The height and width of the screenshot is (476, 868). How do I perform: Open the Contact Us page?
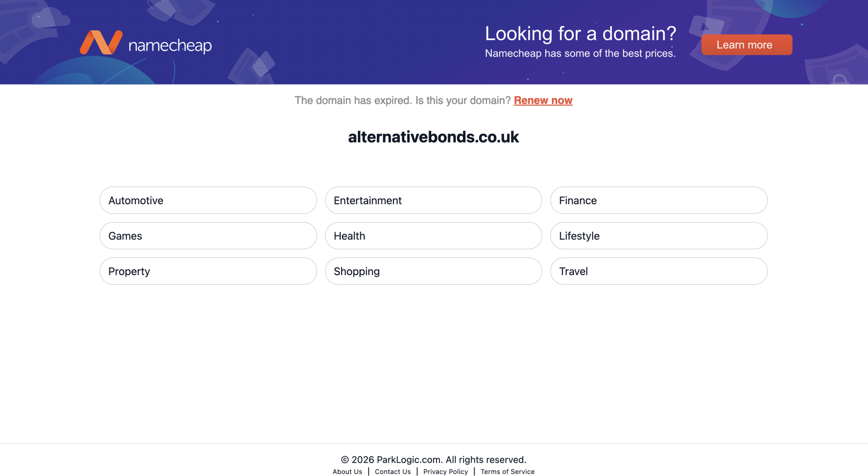[x=393, y=472]
